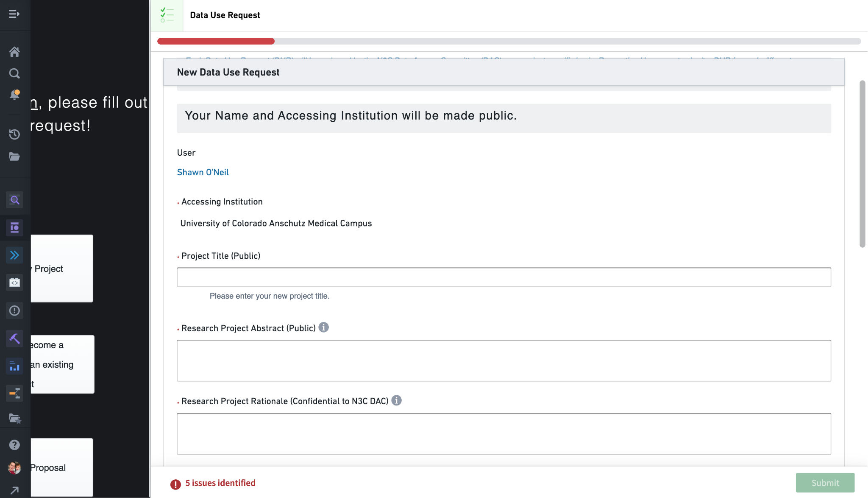Open the projects folder icon

click(15, 157)
